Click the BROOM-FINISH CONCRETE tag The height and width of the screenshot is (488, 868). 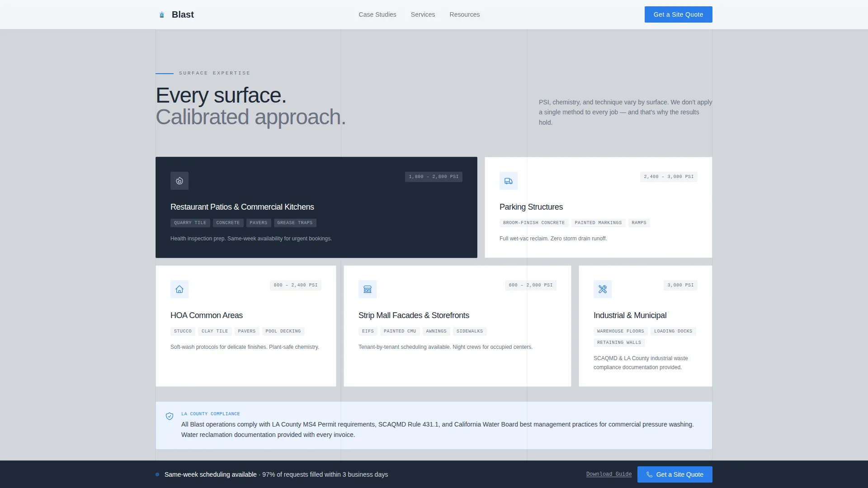coord(534,223)
